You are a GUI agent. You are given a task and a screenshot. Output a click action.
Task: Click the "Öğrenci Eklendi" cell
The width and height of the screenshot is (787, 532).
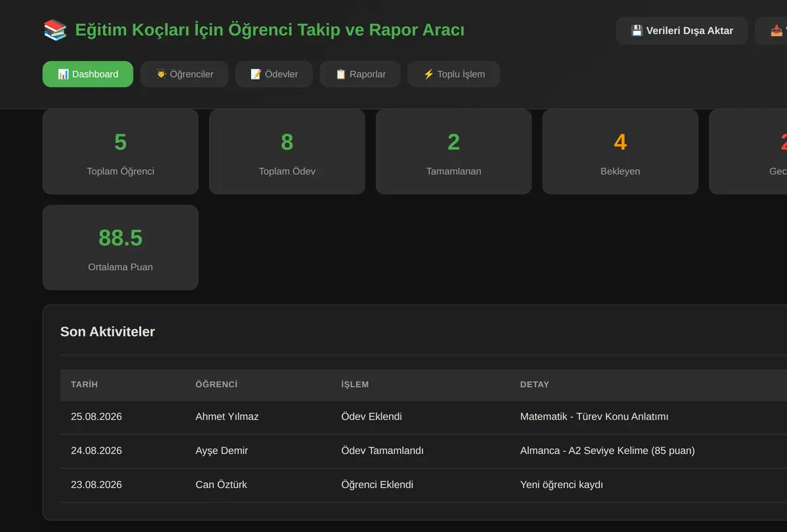378,485
